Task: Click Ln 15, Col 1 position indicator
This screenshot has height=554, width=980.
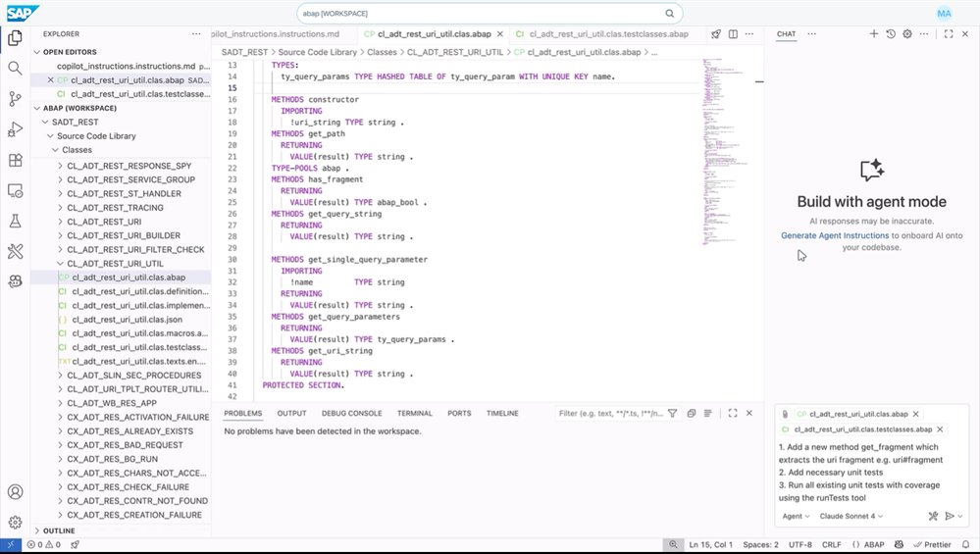Action: pyautogui.click(x=711, y=544)
